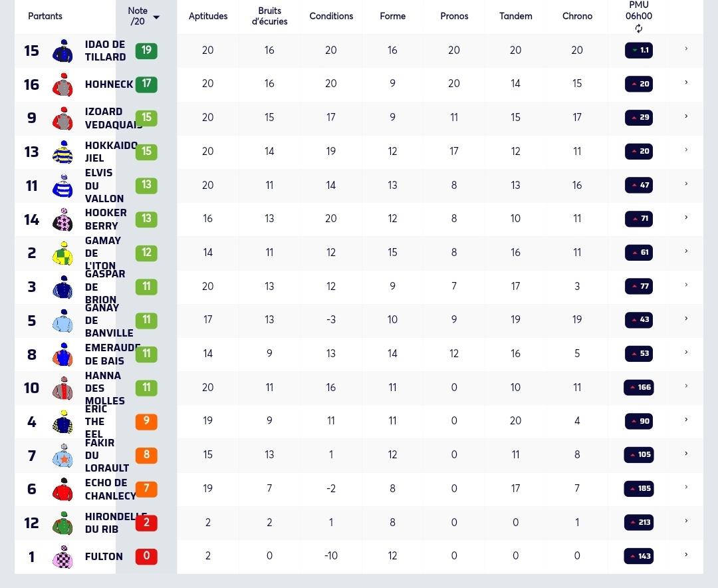
Task: Click the 1.1 odds badge for Idao
Action: (x=639, y=50)
